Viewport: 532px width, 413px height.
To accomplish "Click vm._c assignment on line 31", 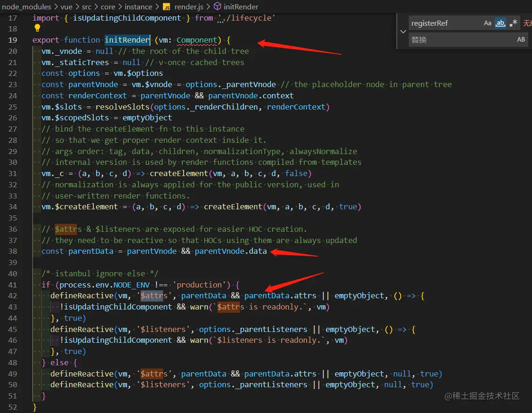I will pos(52,174).
